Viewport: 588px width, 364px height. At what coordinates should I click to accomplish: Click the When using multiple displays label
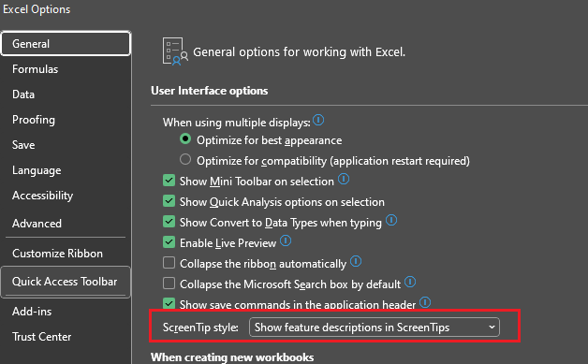click(x=236, y=123)
